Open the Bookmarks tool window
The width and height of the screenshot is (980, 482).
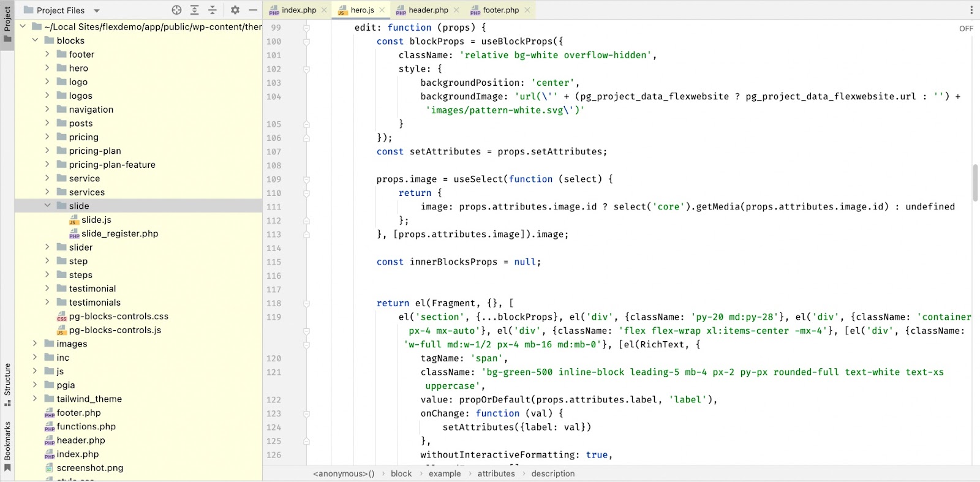[x=7, y=446]
